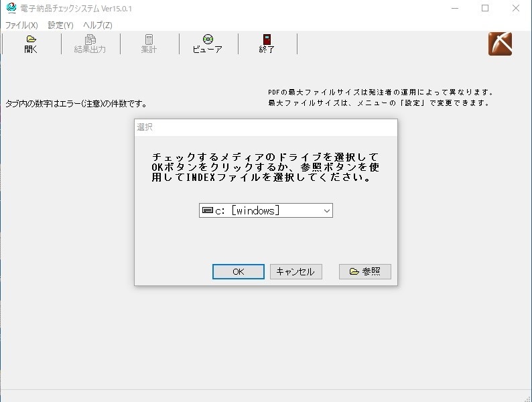Screen dimensions: 532x402
Task: Click the OK button in 選択 dialog
Action: 238,272
